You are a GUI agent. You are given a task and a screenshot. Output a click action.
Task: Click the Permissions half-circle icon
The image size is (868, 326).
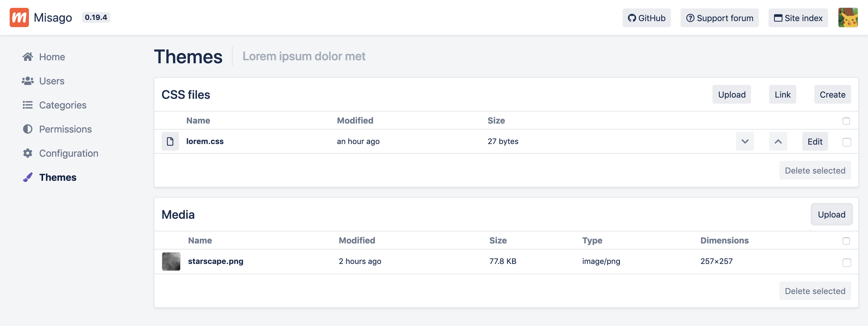28,129
